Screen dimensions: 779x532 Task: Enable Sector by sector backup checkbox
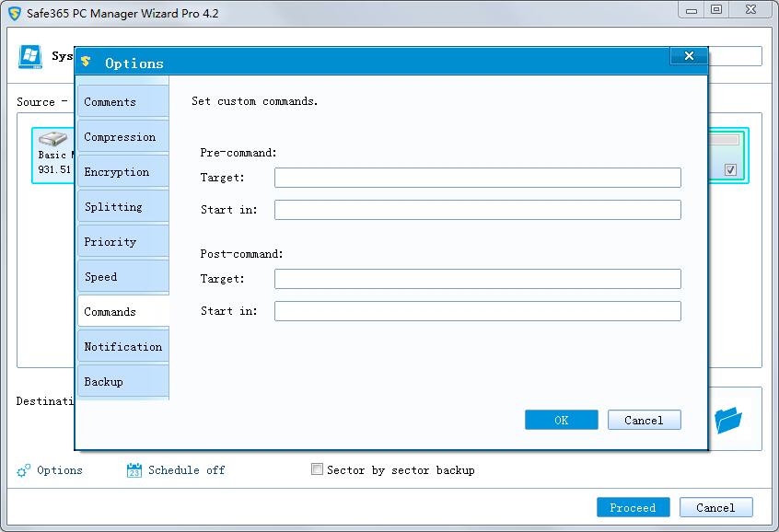318,469
